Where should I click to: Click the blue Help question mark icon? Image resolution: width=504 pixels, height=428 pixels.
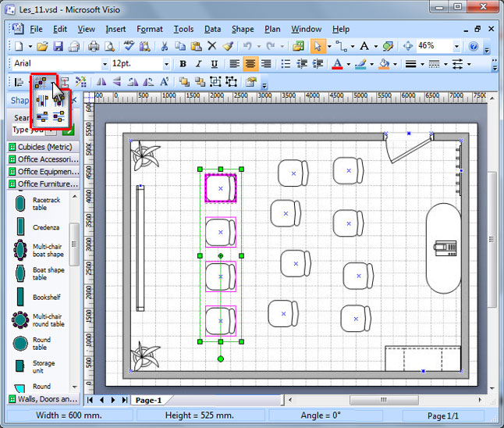point(473,46)
